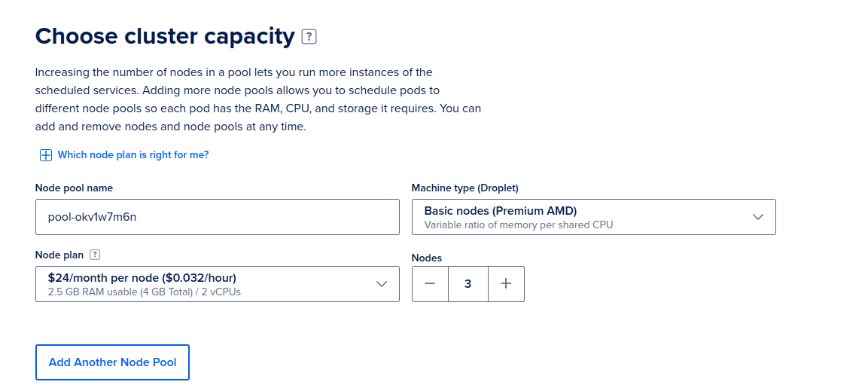Decrease node count with minus button
Screen dimensions: 868x388
coord(430,284)
